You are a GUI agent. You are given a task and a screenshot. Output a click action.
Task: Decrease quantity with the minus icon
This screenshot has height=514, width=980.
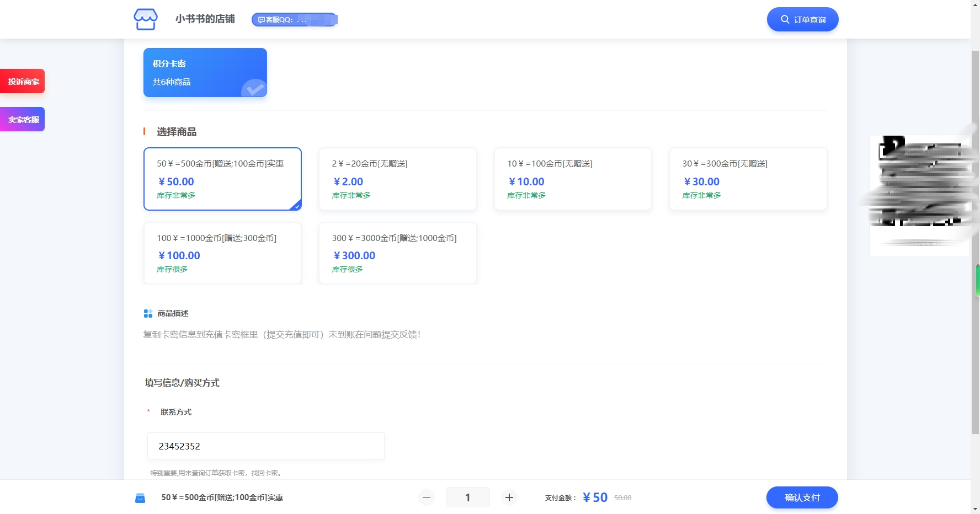427,497
